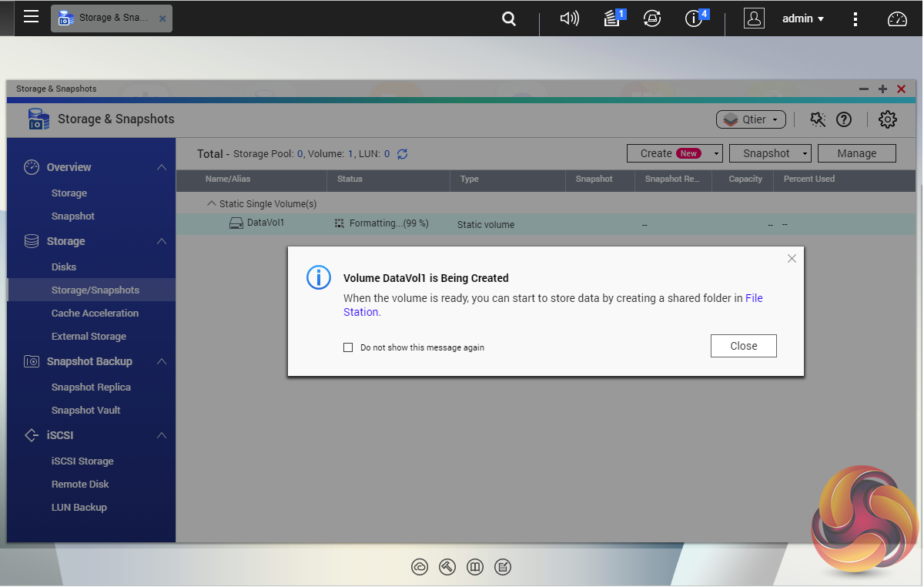Click the maintenance tools wand icon
924x587 pixels.
pos(818,119)
